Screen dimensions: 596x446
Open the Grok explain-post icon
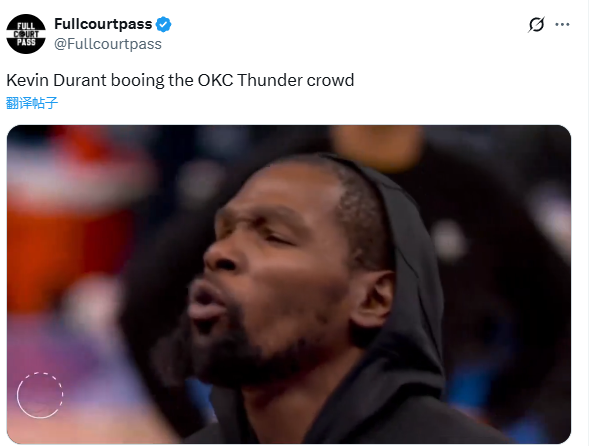(x=536, y=24)
